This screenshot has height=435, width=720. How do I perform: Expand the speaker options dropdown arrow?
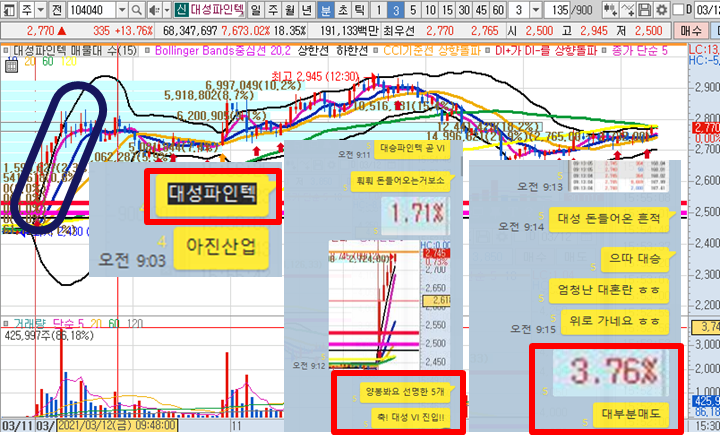(x=167, y=10)
